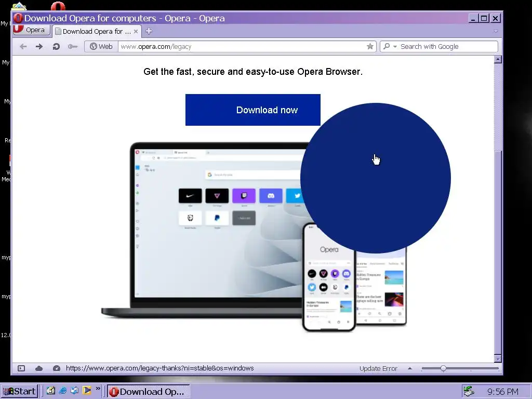Click the password wand key icon
The width and height of the screenshot is (532, 399).
[x=73, y=46]
